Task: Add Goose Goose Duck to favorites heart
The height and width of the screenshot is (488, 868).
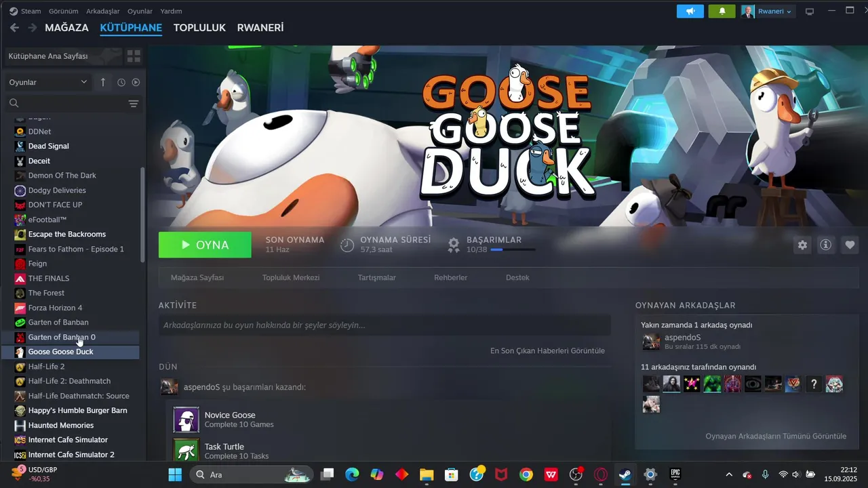Action: pos(850,245)
